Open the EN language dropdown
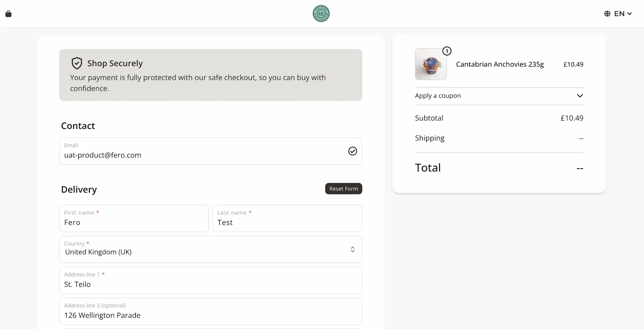The image size is (644, 329). (x=623, y=14)
